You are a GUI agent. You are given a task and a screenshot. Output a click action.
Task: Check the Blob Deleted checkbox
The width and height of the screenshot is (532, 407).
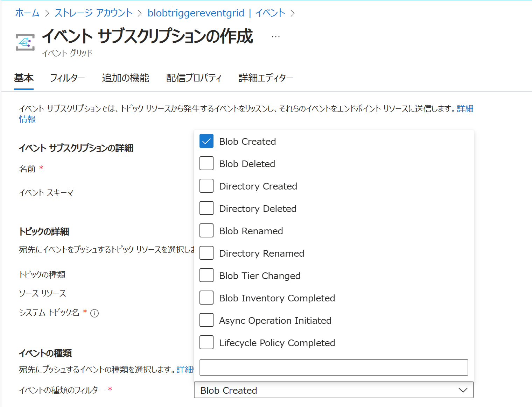point(206,164)
